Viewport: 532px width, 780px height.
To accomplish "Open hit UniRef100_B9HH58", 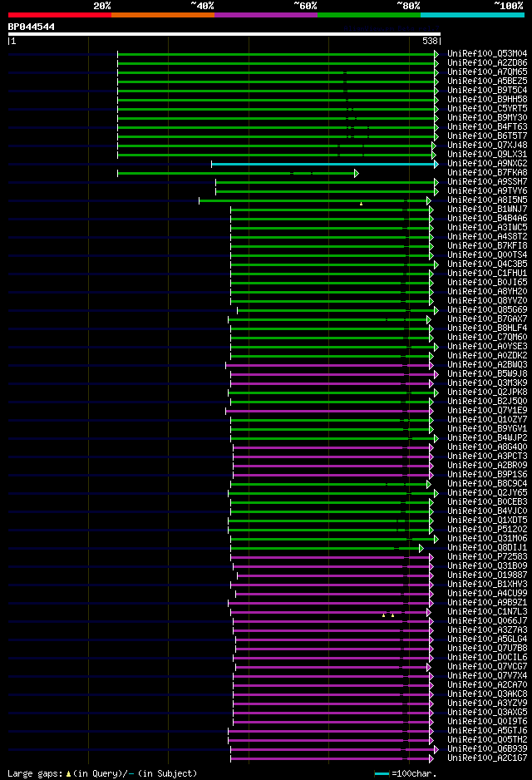I will [487, 100].
